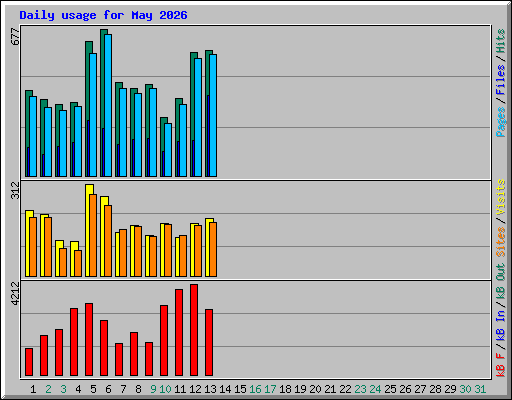Click day 20 on the x-axis
The height and width of the screenshot is (400, 512).
tap(315, 389)
